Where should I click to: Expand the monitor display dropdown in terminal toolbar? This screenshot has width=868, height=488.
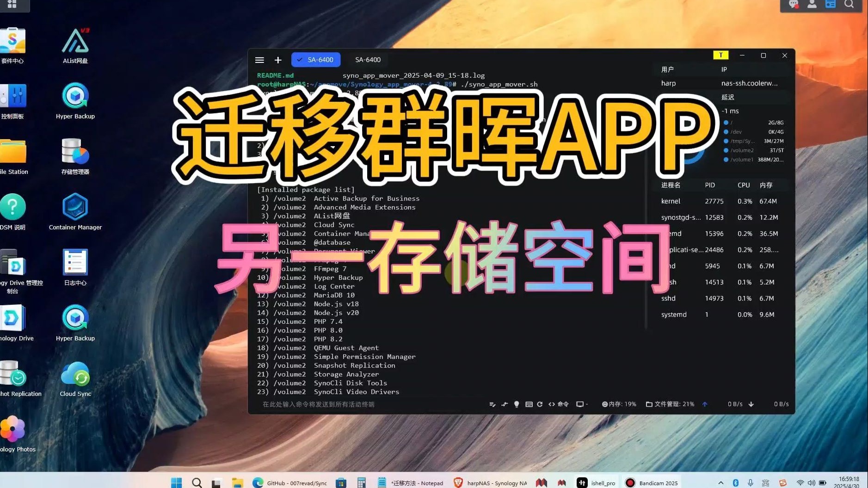[x=582, y=404]
